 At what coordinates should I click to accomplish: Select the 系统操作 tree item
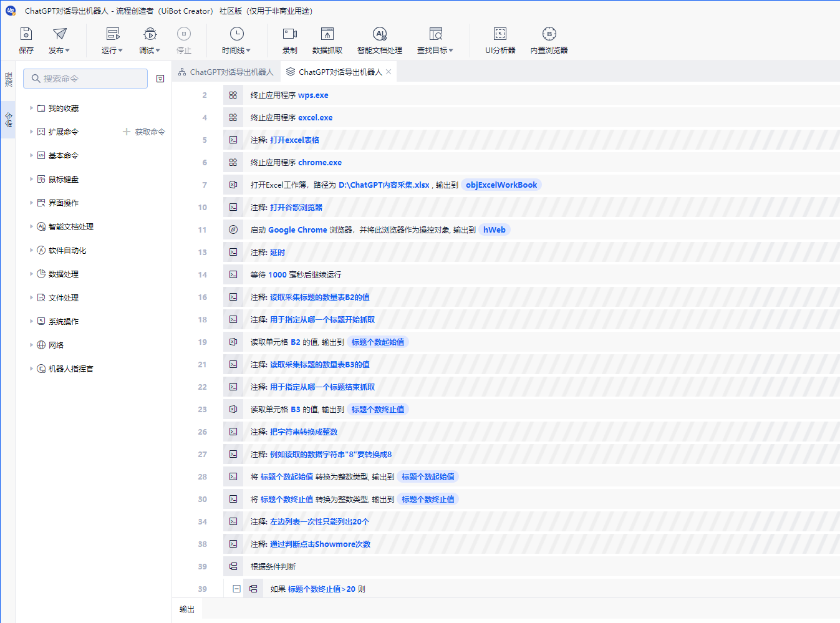(x=64, y=321)
